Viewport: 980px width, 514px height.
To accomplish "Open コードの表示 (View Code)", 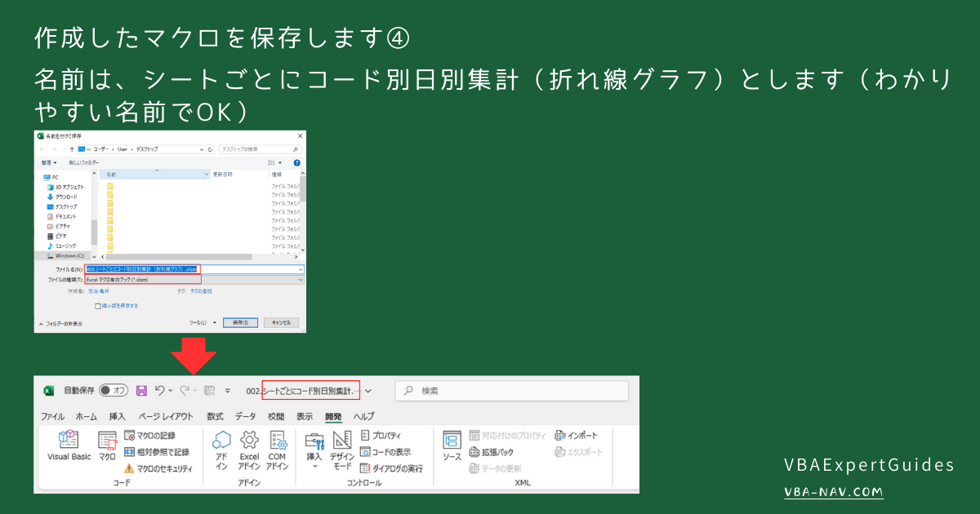I will tap(387, 450).
